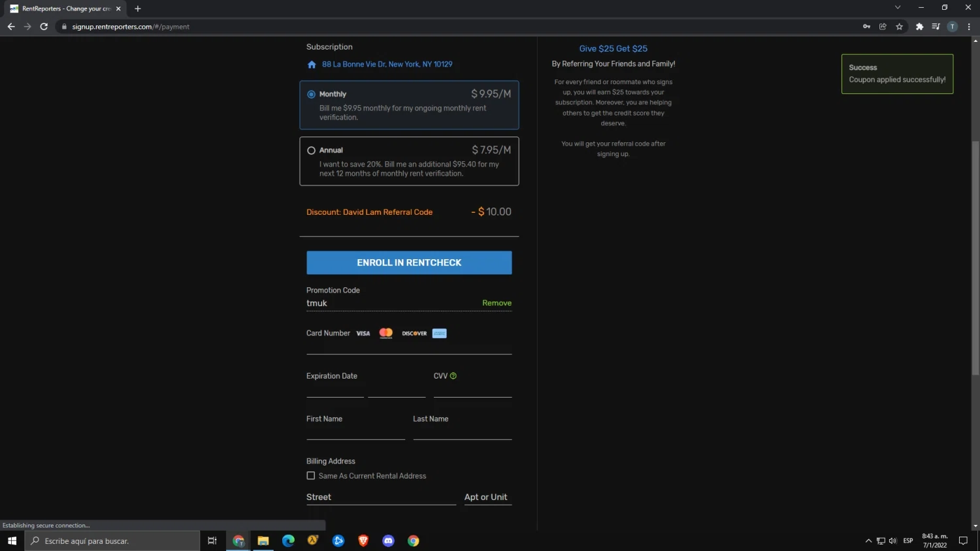The image size is (980, 551).
Task: Click the home icon beside the rental address
Action: pos(312,65)
